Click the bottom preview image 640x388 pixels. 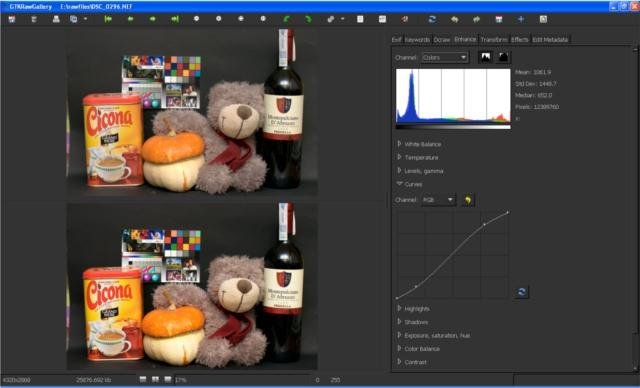(192, 286)
